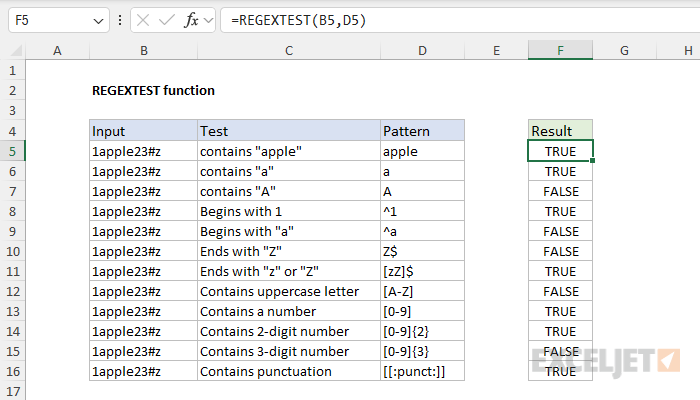This screenshot has height=400, width=700.
Task: Select row 5 header
Action: [12, 151]
